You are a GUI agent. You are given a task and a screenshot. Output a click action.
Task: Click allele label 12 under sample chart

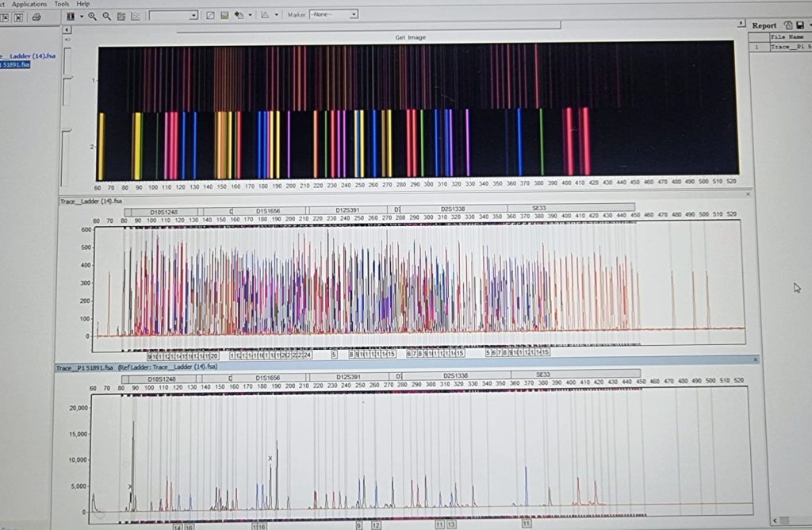[x=376, y=525]
